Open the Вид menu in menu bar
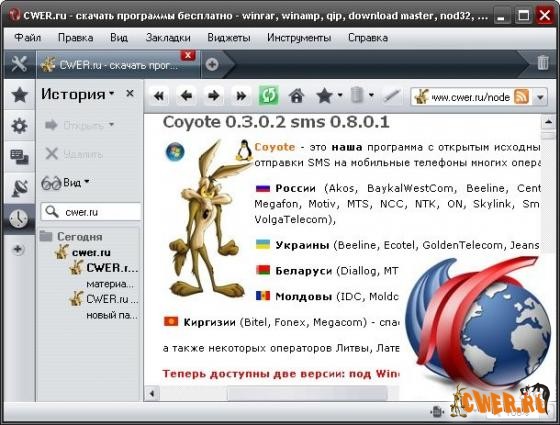Viewport: 560px width, 425px height. point(119,38)
